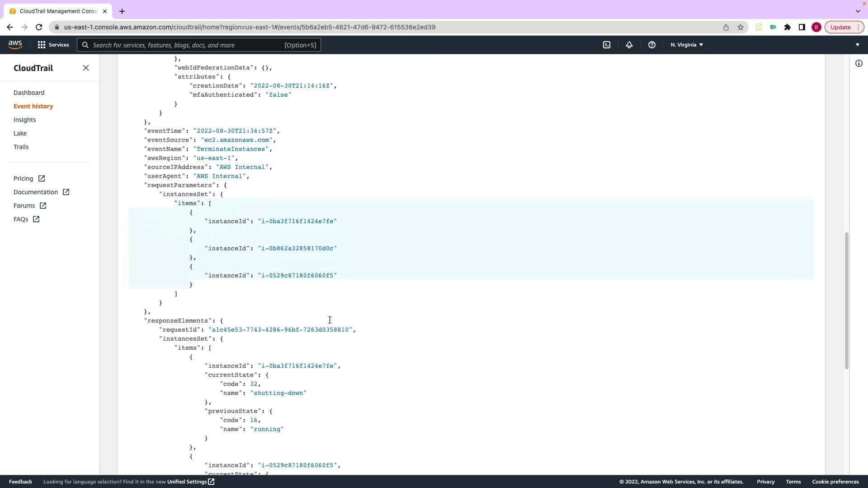868x488 pixels.
Task: Open AWS CloudShell terminal icon
Action: [607, 45]
